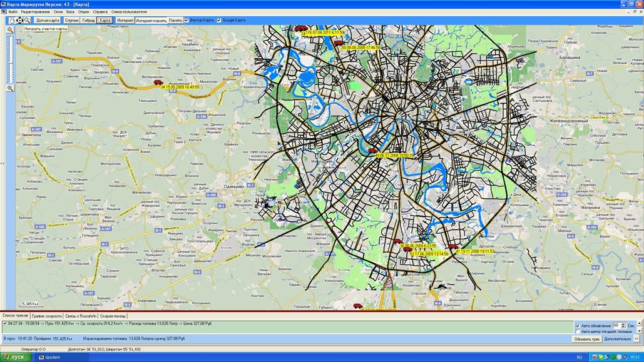Open the Опции menu
The image size is (644, 362).
pos(83,12)
